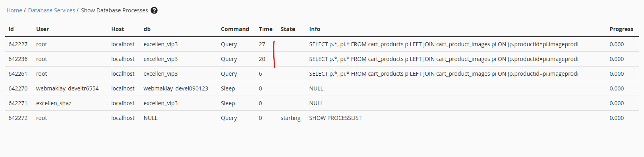Screen dimensions: 644x157
Task: Select the Command column header
Action: (x=235, y=29)
